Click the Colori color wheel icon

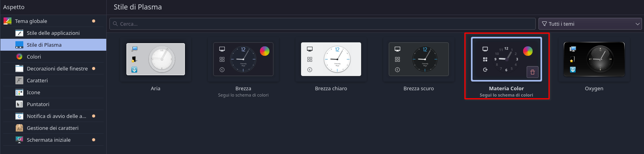point(19,57)
